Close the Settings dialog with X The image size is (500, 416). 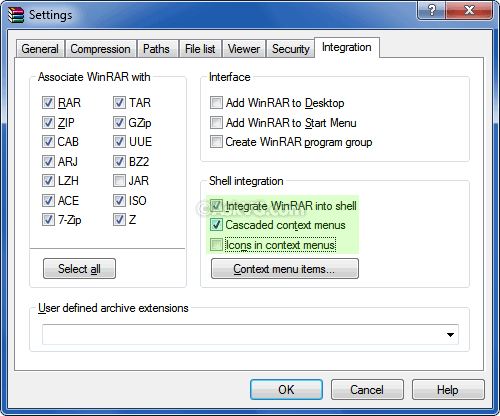tap(469, 10)
